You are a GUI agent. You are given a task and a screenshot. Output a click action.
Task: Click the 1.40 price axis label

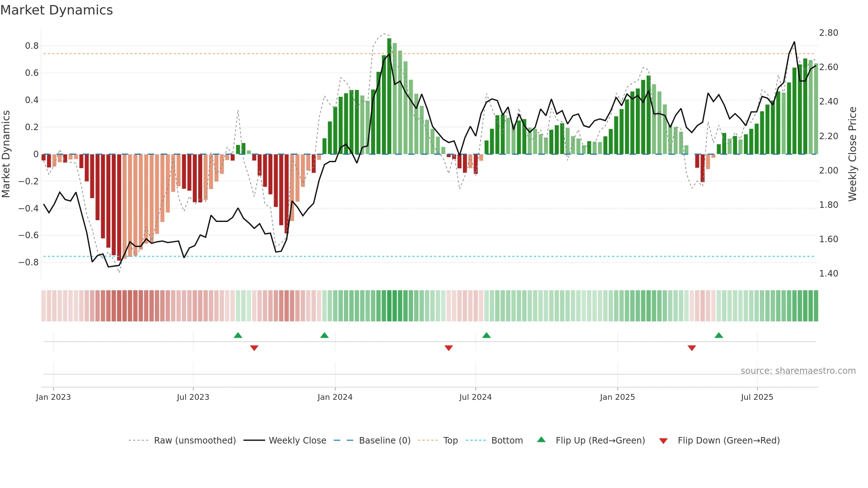tap(829, 273)
